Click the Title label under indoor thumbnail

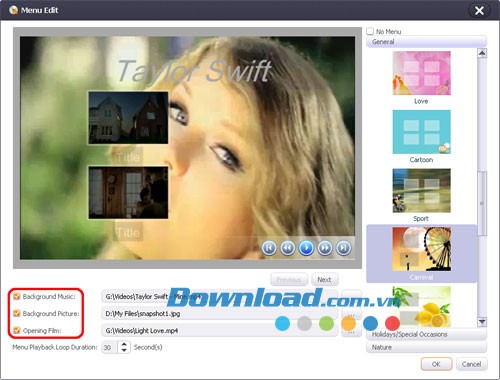[128, 232]
